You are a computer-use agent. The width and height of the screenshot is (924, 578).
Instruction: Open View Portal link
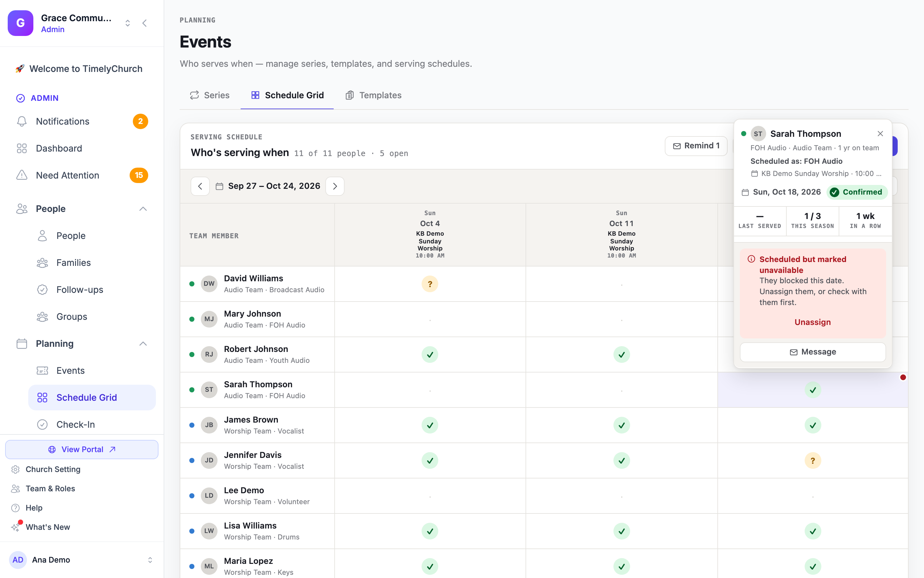point(82,450)
